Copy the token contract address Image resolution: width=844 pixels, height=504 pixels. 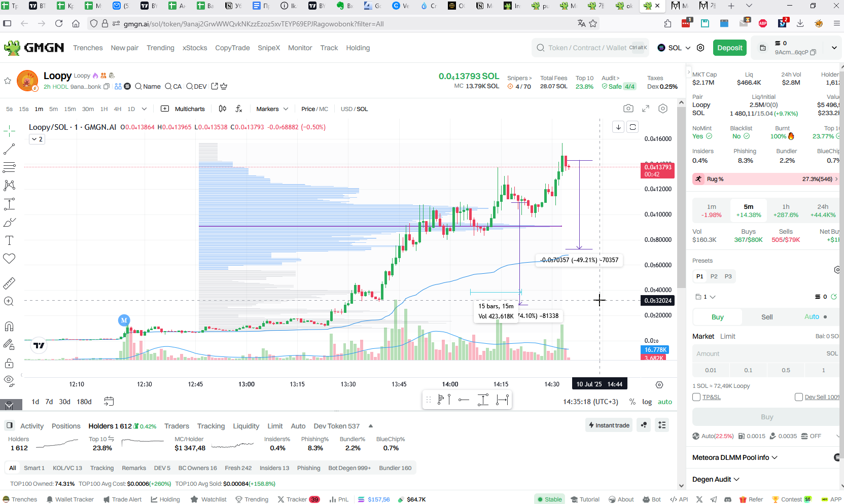click(x=107, y=87)
